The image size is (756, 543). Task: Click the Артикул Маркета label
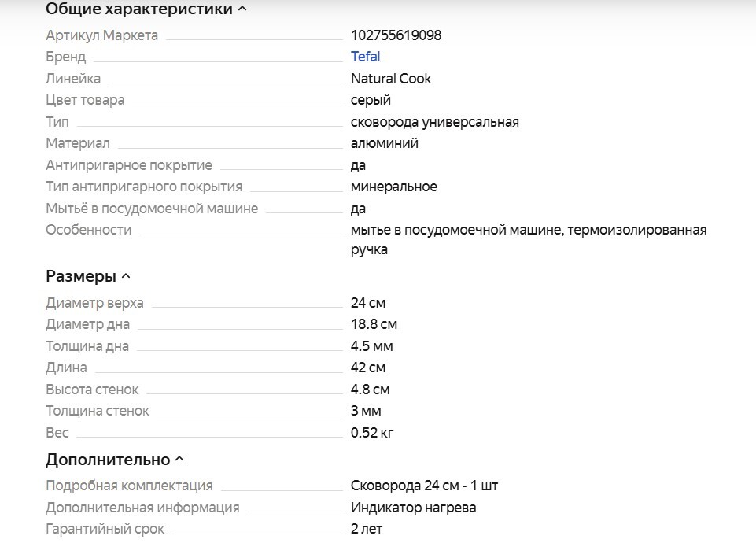(101, 35)
